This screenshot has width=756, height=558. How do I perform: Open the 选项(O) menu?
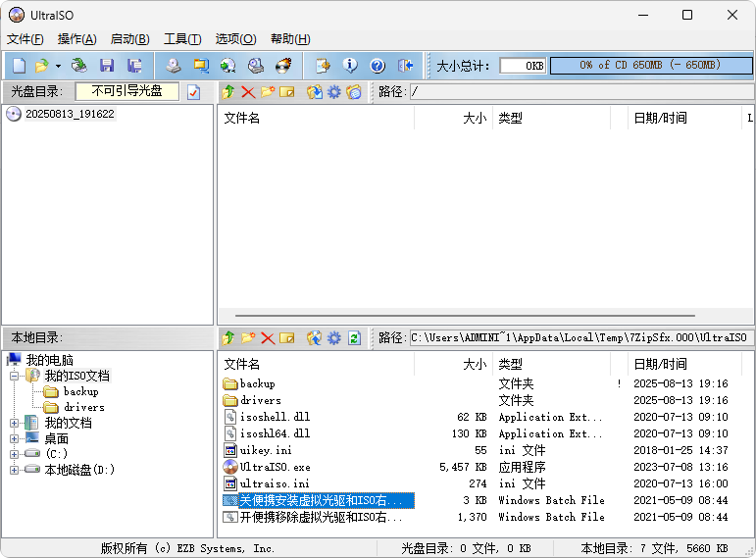[235, 39]
